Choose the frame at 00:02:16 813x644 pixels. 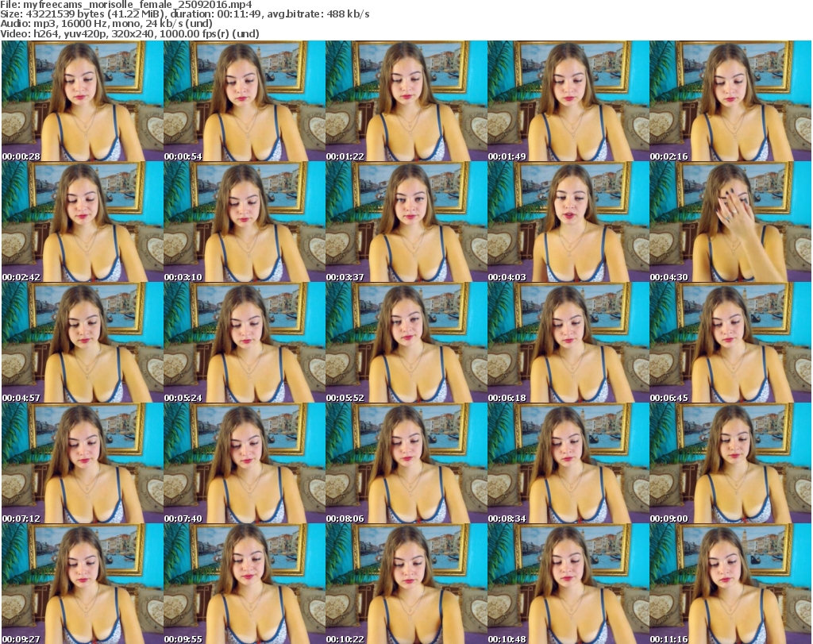(730, 101)
